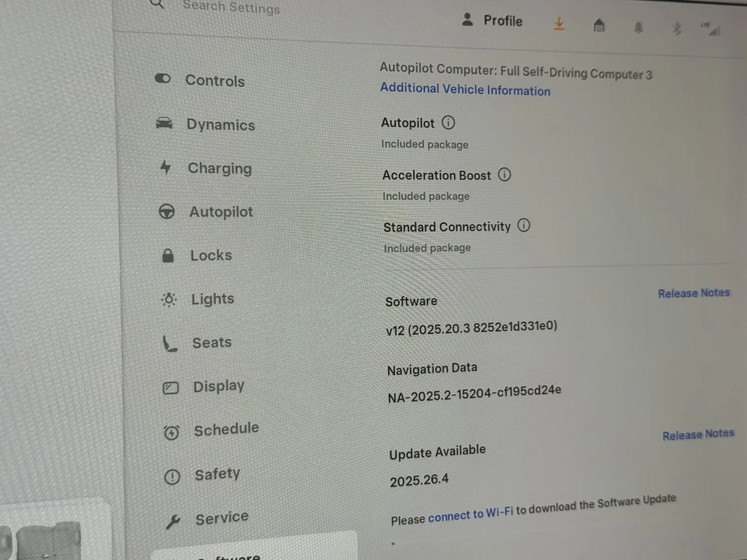The width and height of the screenshot is (747, 560).
Task: Tap Autopilot Computer: Full Self-Driving Computer 3
Action: 516,71
